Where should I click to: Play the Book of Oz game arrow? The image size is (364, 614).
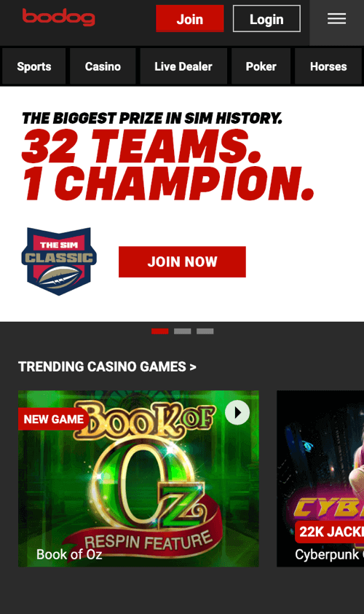[237, 412]
